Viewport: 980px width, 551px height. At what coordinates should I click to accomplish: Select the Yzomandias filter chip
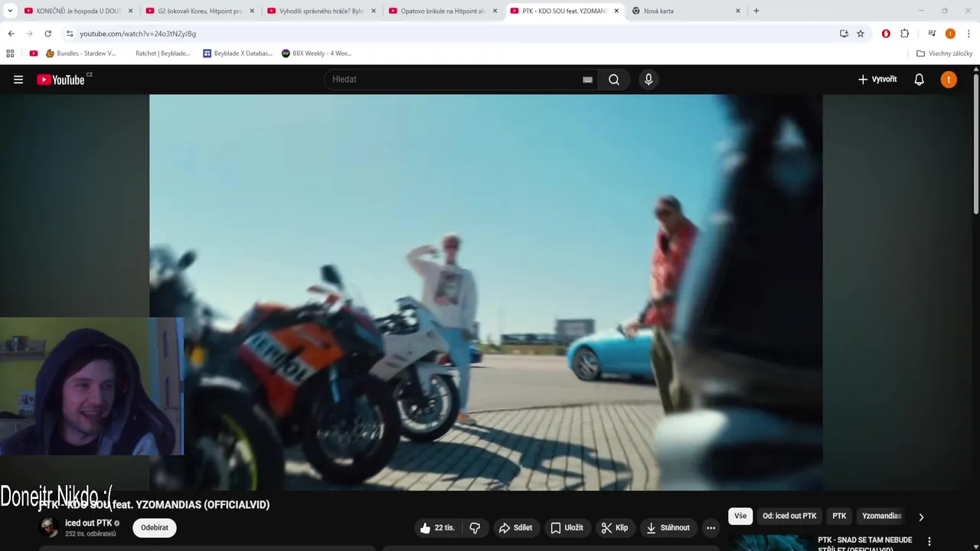pyautogui.click(x=881, y=516)
